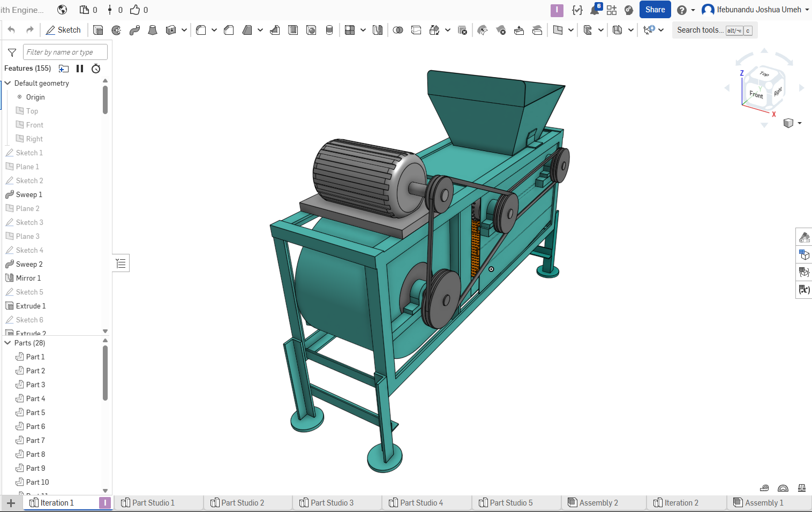
Task: Select the Mirror tool in the toolbar
Action: coord(378,30)
